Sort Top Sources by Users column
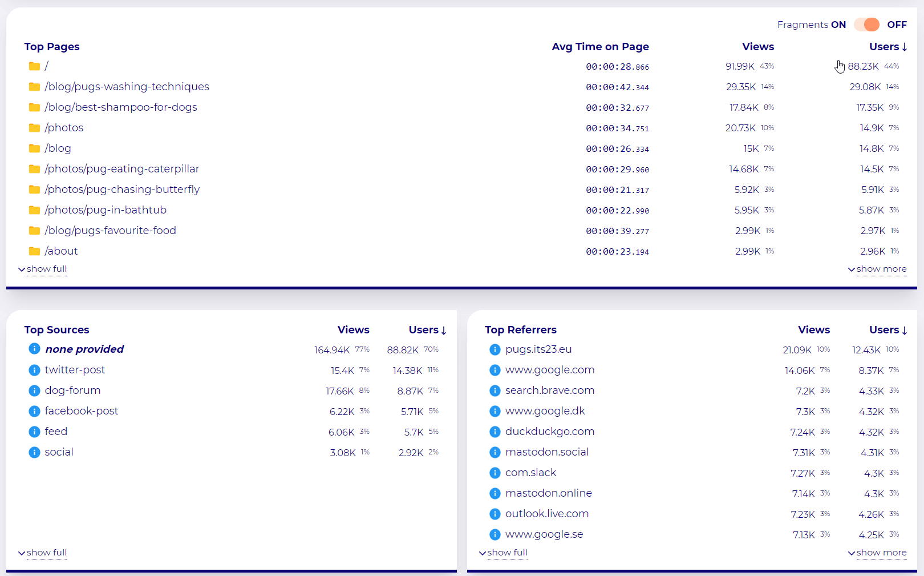Screen dimensions: 924x576 (x=427, y=330)
